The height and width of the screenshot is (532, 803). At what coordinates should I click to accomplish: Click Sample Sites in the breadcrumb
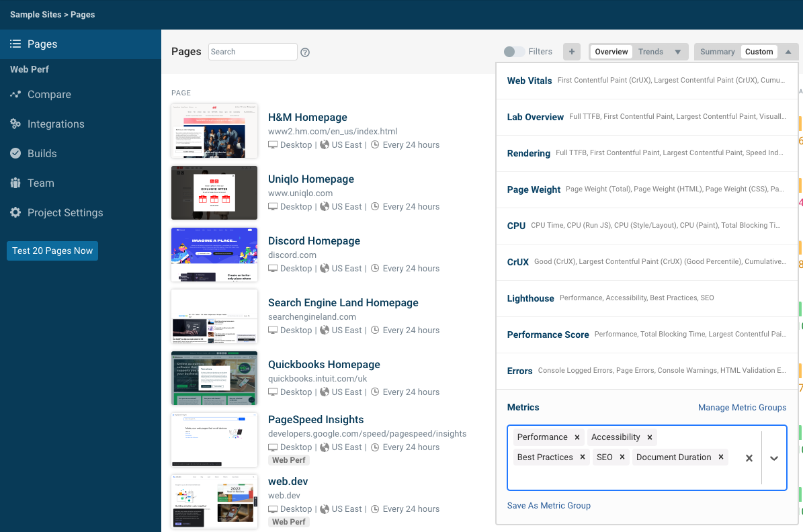[x=36, y=14]
